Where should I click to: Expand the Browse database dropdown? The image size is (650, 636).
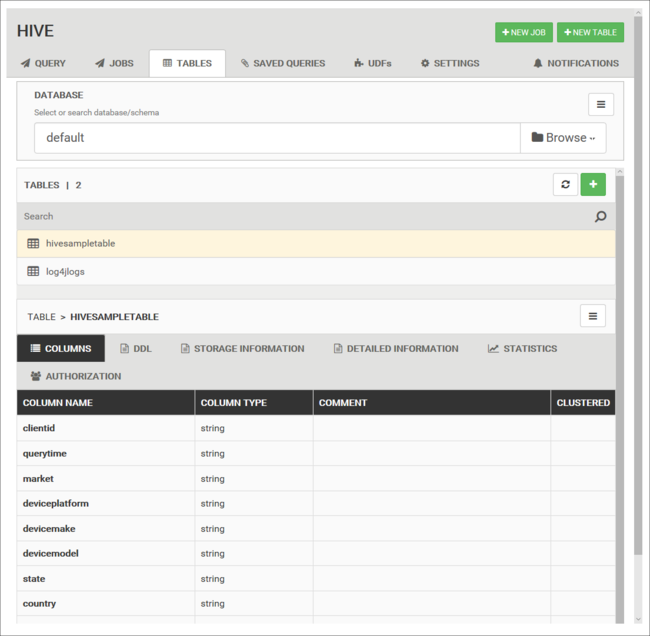click(x=563, y=138)
